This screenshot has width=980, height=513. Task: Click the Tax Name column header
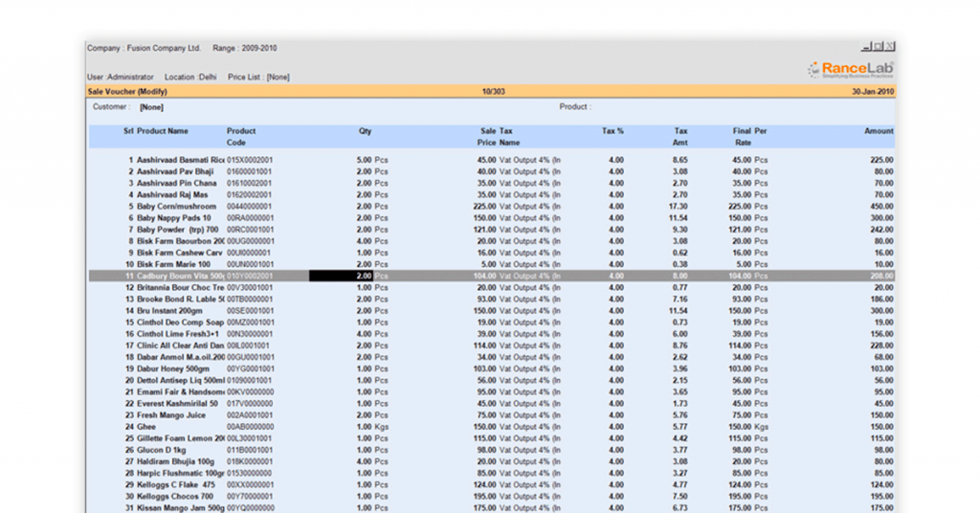[509, 136]
